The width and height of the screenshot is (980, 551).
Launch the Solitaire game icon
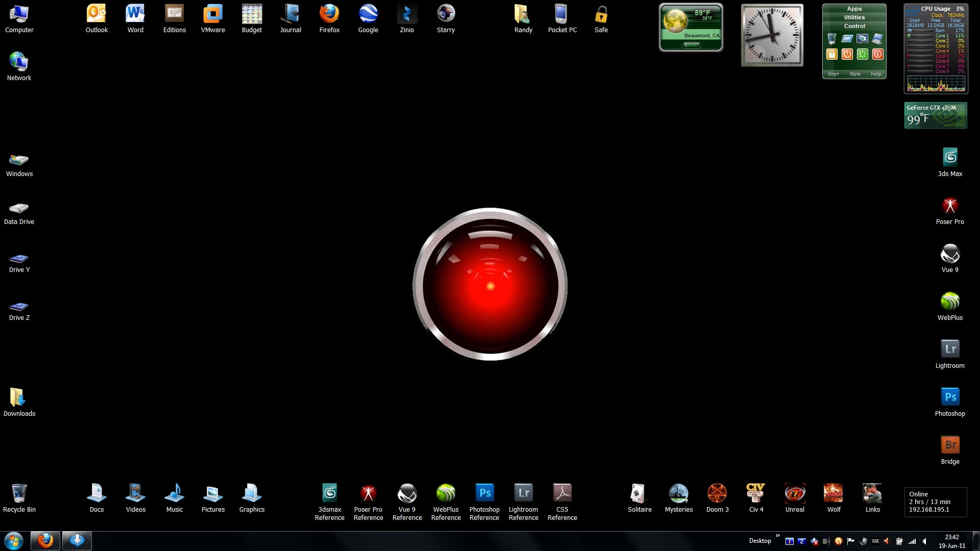[640, 498]
